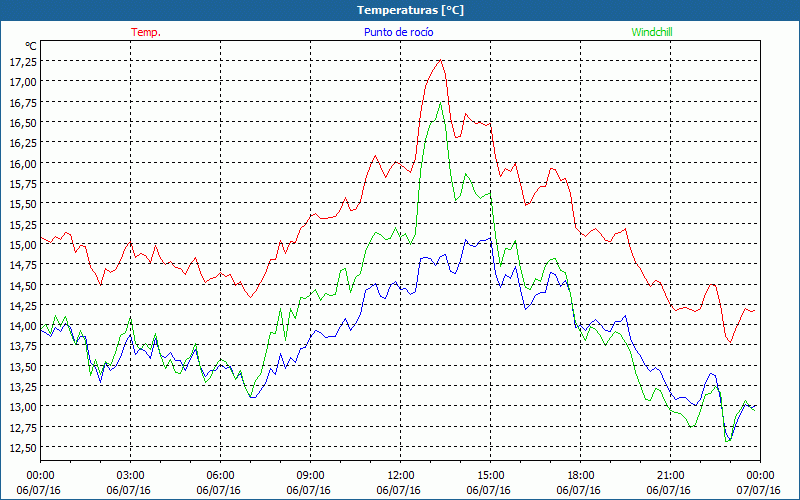Click the 14,50 y-axis value

(x=22, y=285)
